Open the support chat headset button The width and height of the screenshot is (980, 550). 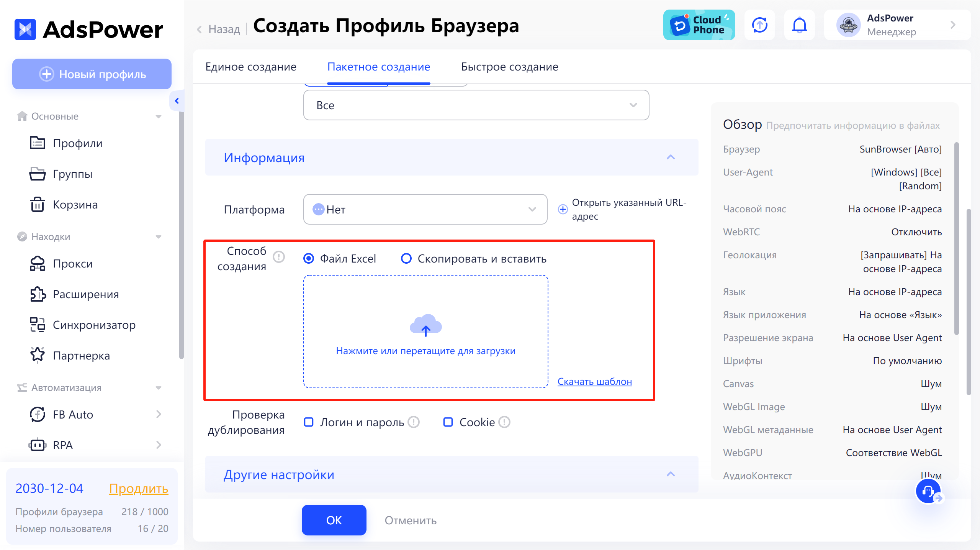click(x=928, y=491)
